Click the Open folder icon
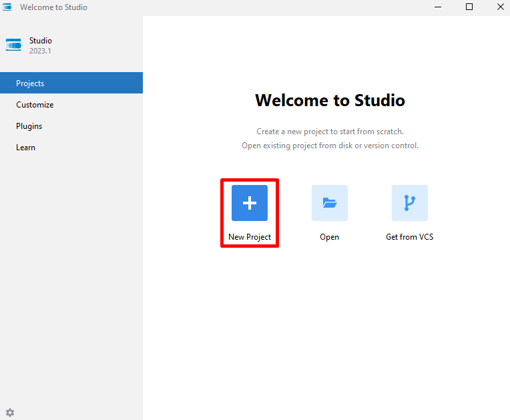 pyautogui.click(x=329, y=203)
